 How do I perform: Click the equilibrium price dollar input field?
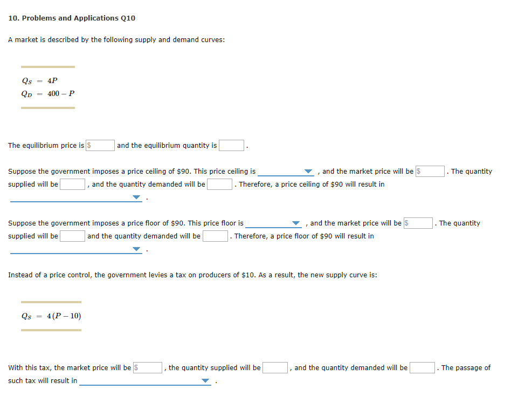[x=100, y=145]
